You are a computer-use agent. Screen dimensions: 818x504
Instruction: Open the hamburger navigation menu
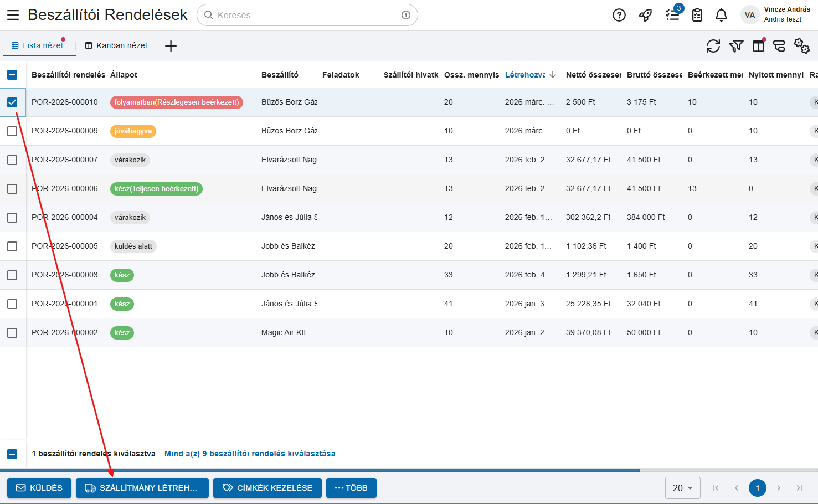[13, 15]
